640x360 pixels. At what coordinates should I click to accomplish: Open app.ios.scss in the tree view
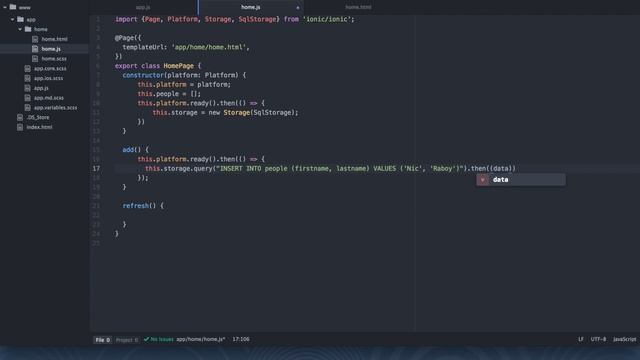click(49, 78)
